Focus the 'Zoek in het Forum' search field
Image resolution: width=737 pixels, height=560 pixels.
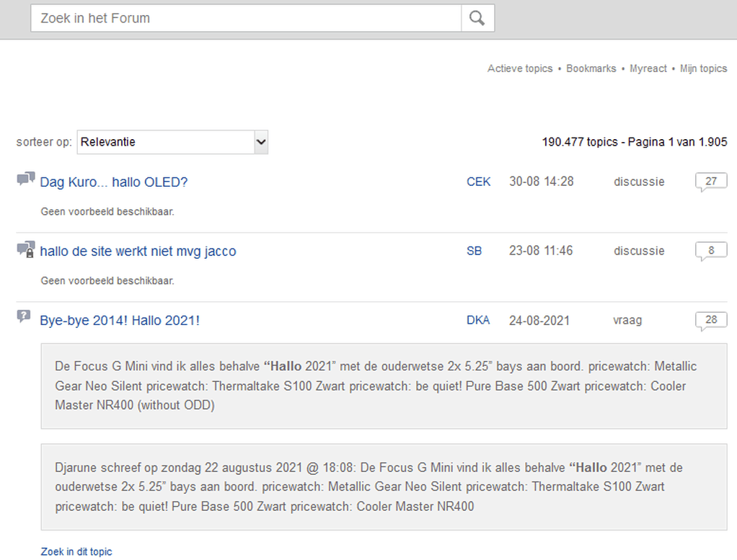[245, 18]
